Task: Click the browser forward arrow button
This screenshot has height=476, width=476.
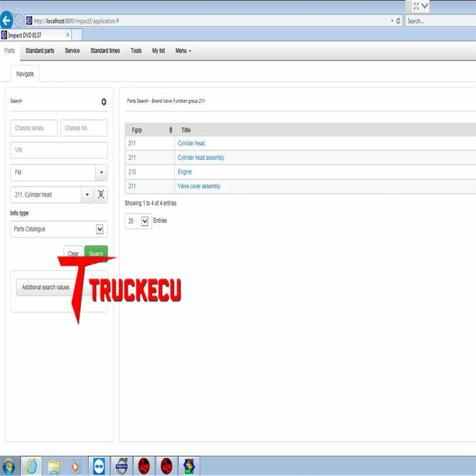Action: coord(19,20)
